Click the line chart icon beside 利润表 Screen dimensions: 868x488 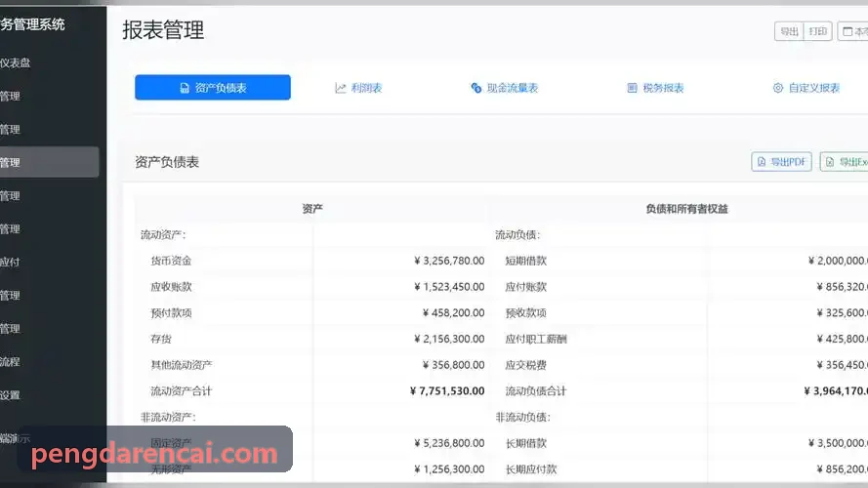340,88
